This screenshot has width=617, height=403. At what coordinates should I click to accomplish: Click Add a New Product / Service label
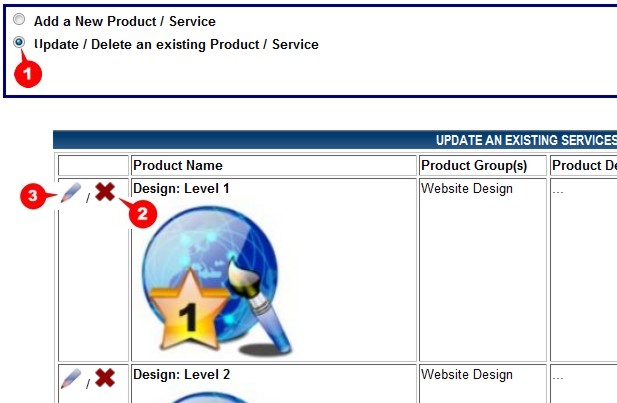coord(125,21)
